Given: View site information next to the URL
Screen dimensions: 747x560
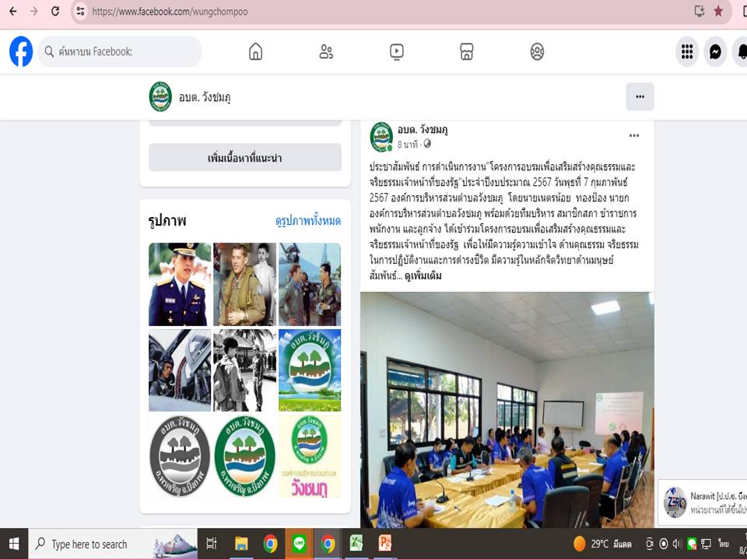Looking at the screenshot, I should (80, 12).
